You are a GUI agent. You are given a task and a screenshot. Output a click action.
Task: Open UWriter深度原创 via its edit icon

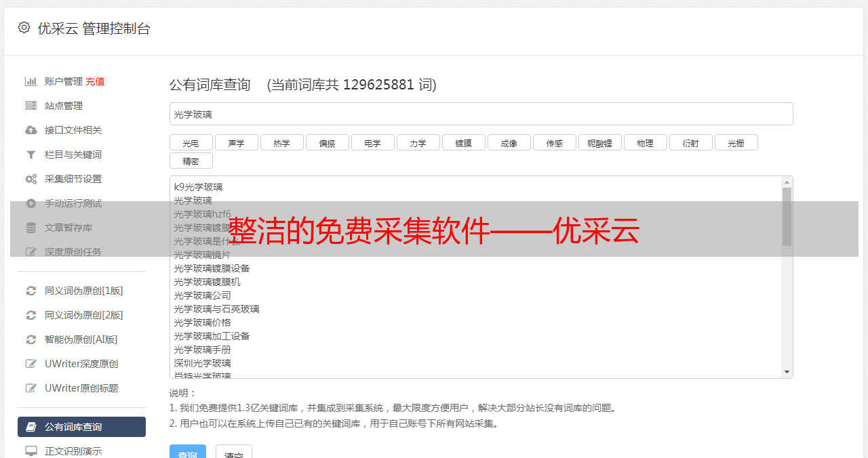pos(31,364)
